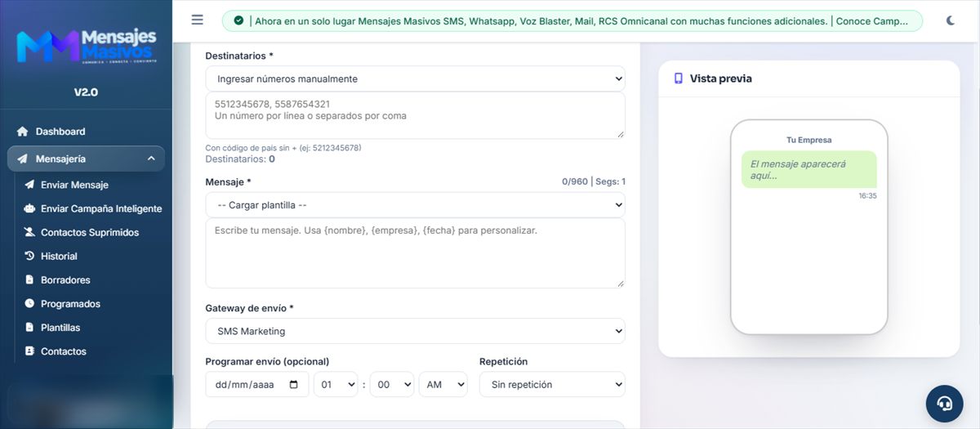This screenshot has height=429, width=980.
Task: Click the dd/mm/aaaa date field
Action: [x=257, y=384]
